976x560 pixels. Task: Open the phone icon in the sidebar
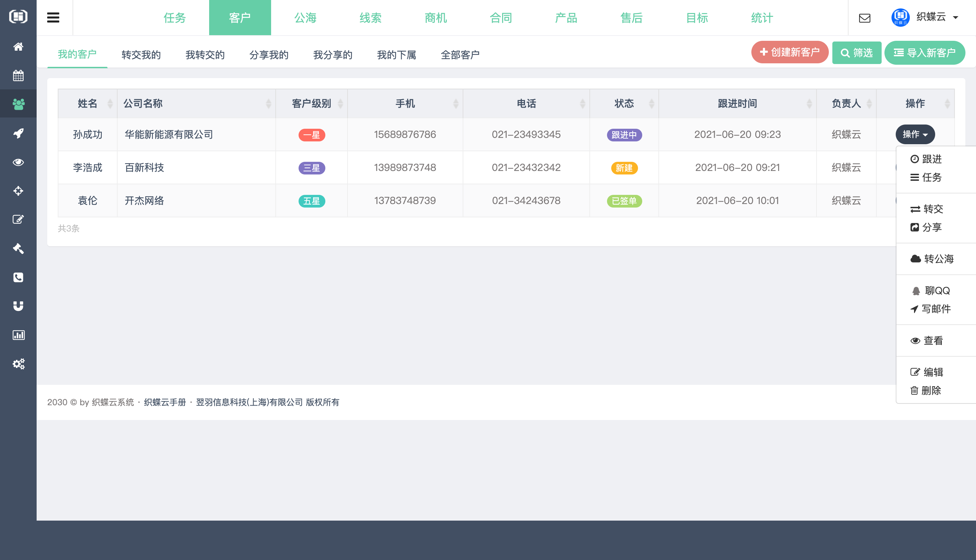(x=18, y=277)
